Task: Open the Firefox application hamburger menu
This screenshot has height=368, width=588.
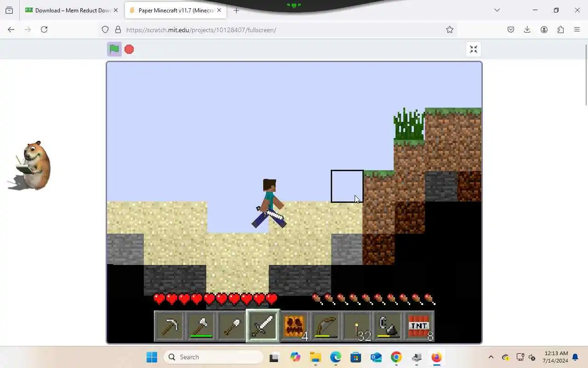Action: (x=577, y=29)
